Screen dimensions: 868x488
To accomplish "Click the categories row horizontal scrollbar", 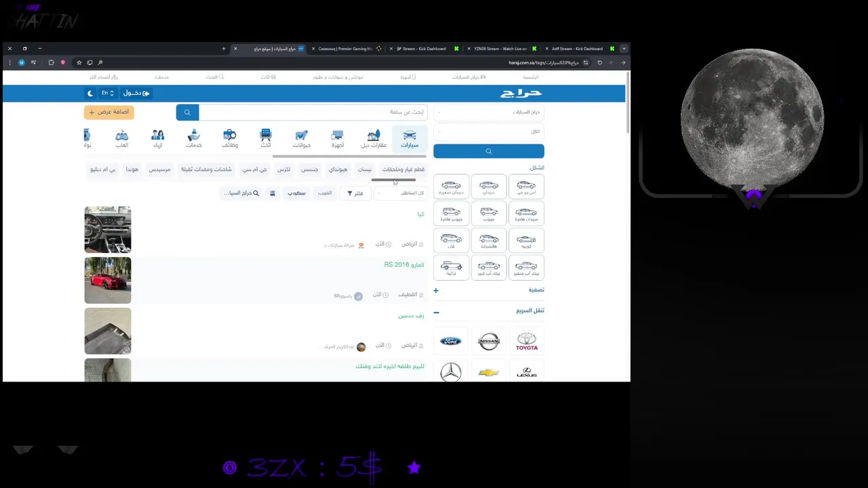I will [349, 156].
